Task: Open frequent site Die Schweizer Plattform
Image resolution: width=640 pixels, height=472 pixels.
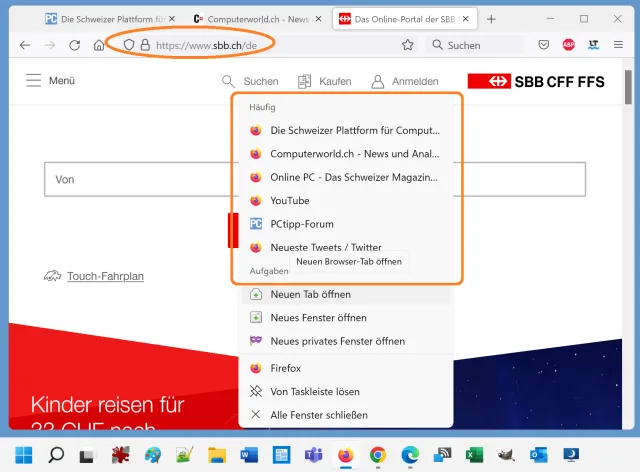Action: [345, 131]
